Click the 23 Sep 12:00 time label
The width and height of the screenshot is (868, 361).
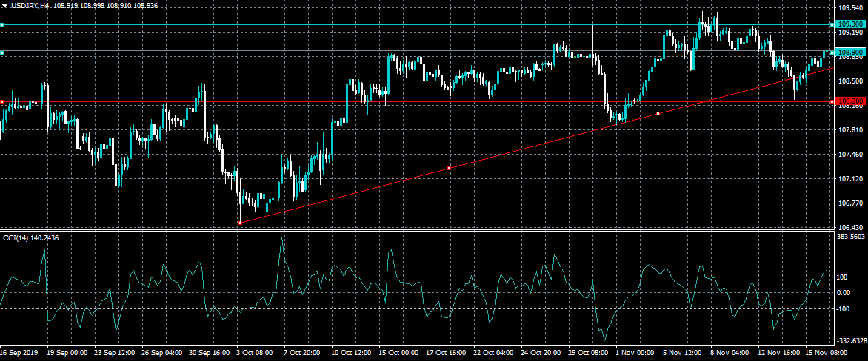pyautogui.click(x=115, y=352)
